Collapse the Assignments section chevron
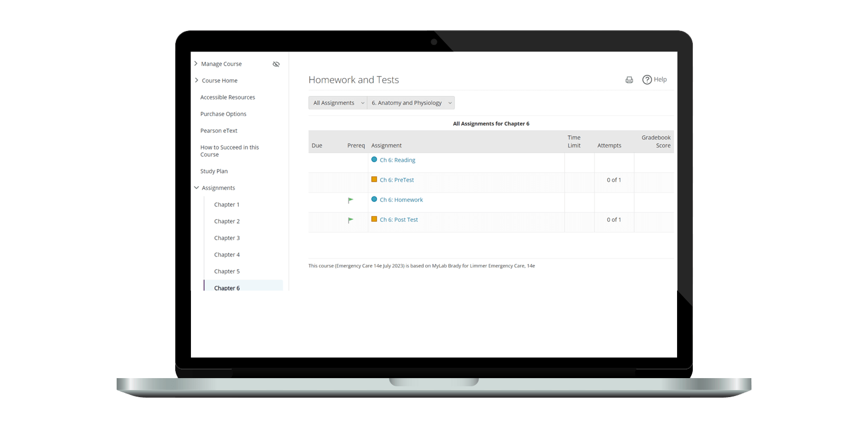The width and height of the screenshot is (868, 434). click(x=196, y=188)
